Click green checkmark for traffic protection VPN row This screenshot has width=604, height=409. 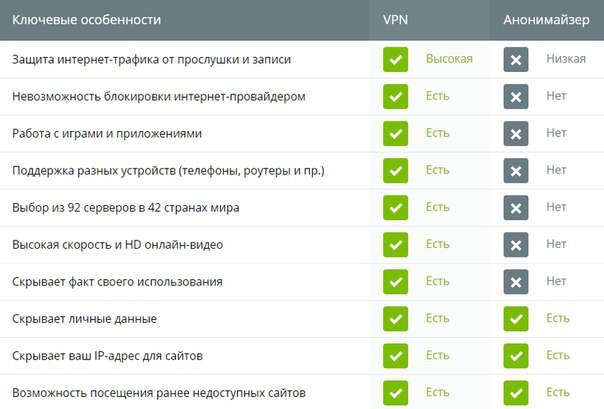click(395, 59)
